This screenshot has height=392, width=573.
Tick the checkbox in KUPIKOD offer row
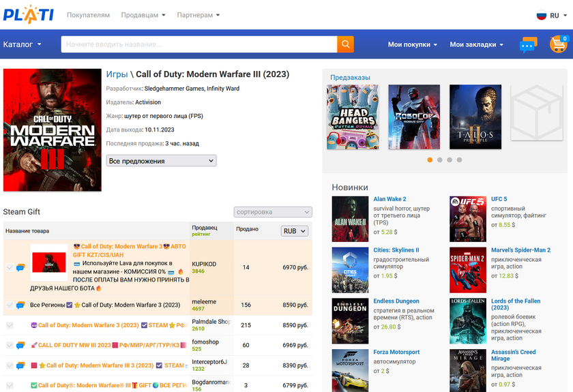pyautogui.click(x=10, y=267)
